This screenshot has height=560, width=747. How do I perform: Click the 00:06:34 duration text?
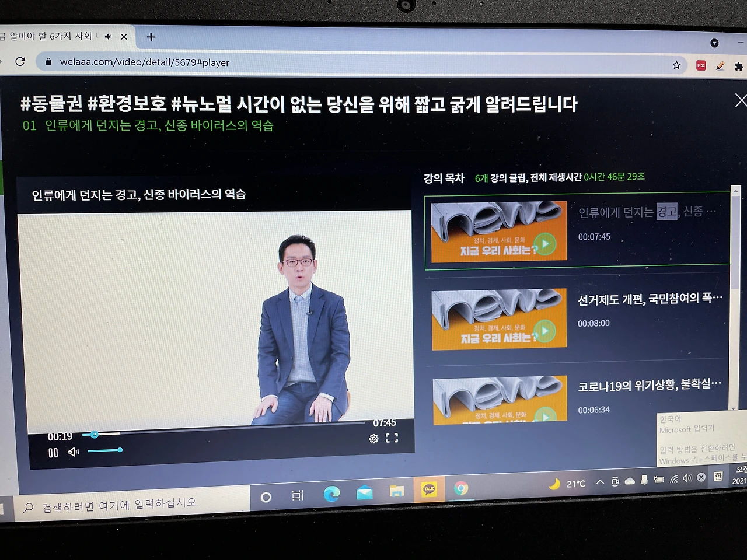pos(594,410)
